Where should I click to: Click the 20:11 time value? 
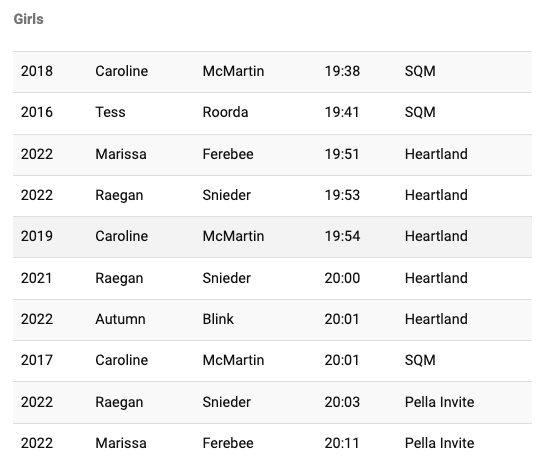pos(342,443)
